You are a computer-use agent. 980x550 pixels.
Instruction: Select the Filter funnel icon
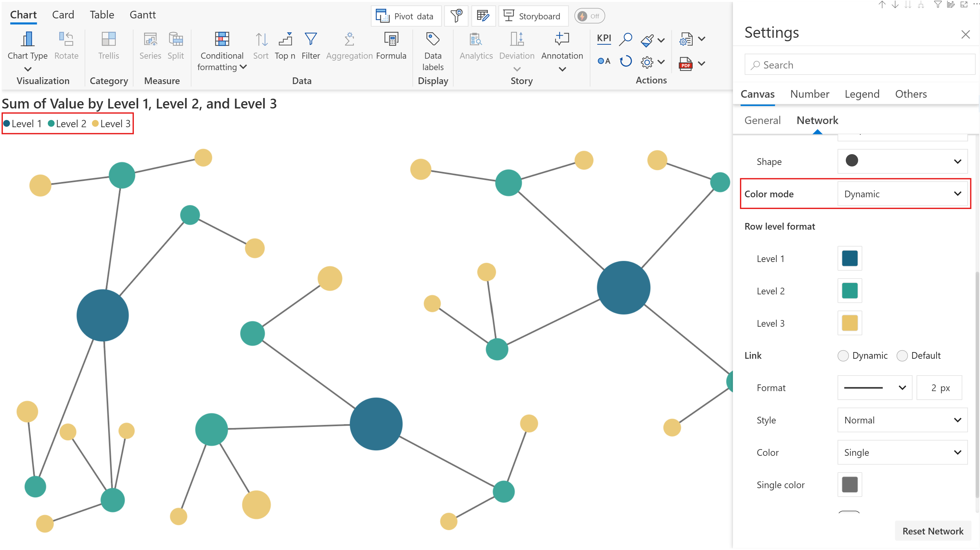(x=310, y=39)
